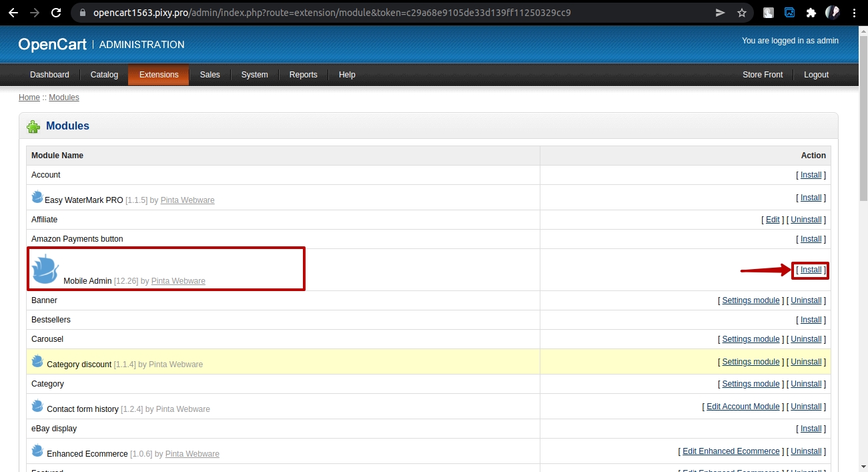Open the System menu
Screen dimensions: 868x472
click(254, 75)
